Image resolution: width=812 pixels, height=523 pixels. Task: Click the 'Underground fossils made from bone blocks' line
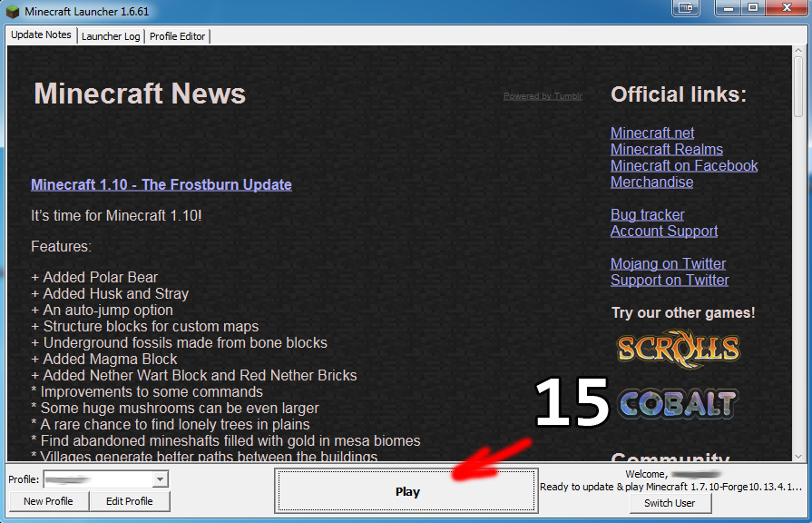[179, 342]
